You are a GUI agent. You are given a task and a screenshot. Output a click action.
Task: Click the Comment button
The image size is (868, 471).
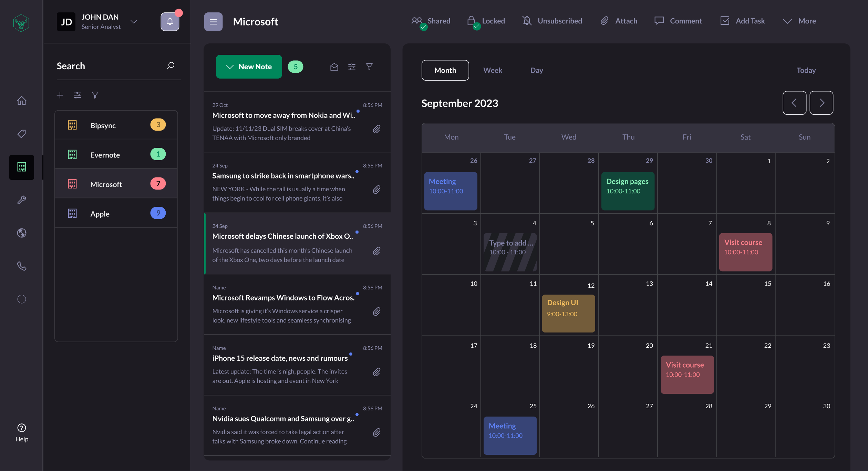(678, 21)
